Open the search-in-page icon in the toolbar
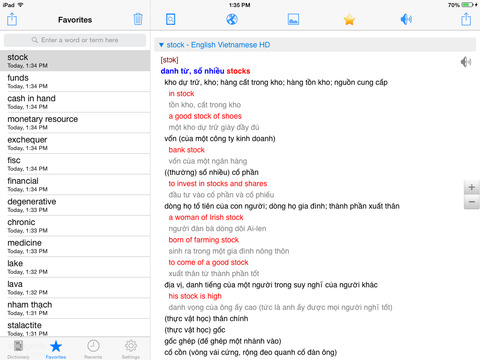 170,19
